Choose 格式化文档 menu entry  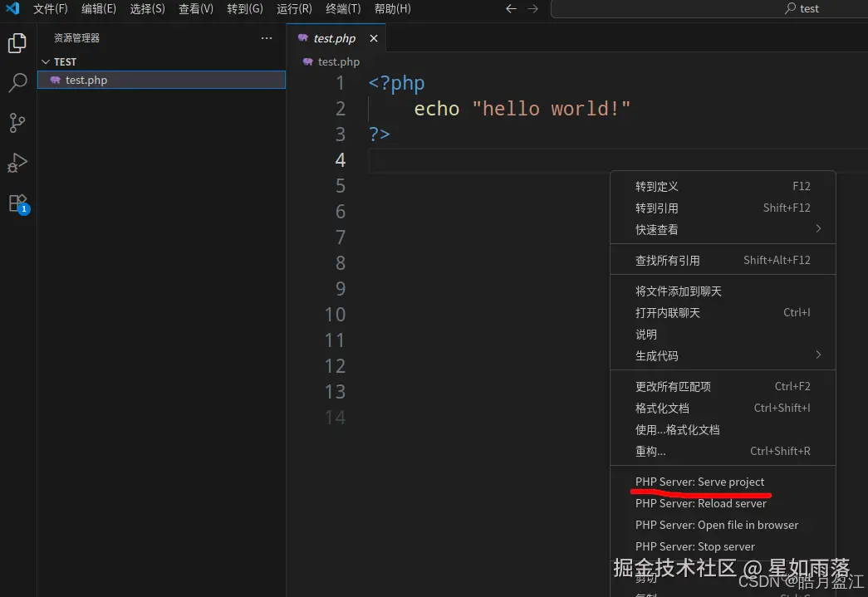pyautogui.click(x=723, y=408)
